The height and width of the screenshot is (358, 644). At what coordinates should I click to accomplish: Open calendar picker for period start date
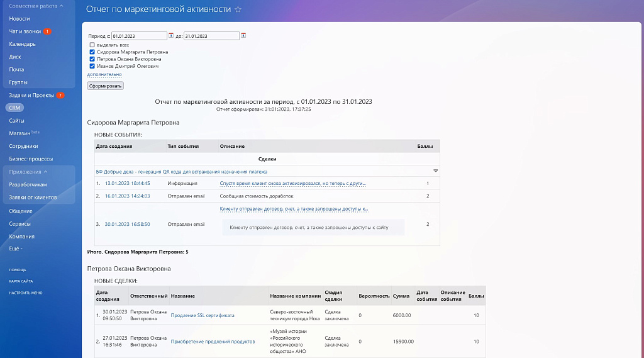coord(171,36)
